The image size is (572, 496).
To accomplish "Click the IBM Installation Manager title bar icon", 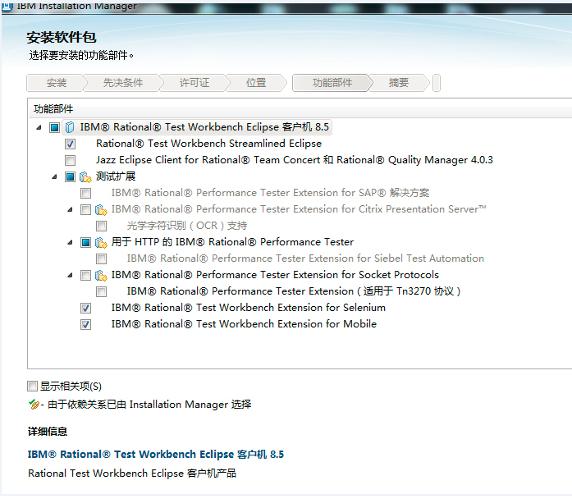I will [x=7, y=7].
